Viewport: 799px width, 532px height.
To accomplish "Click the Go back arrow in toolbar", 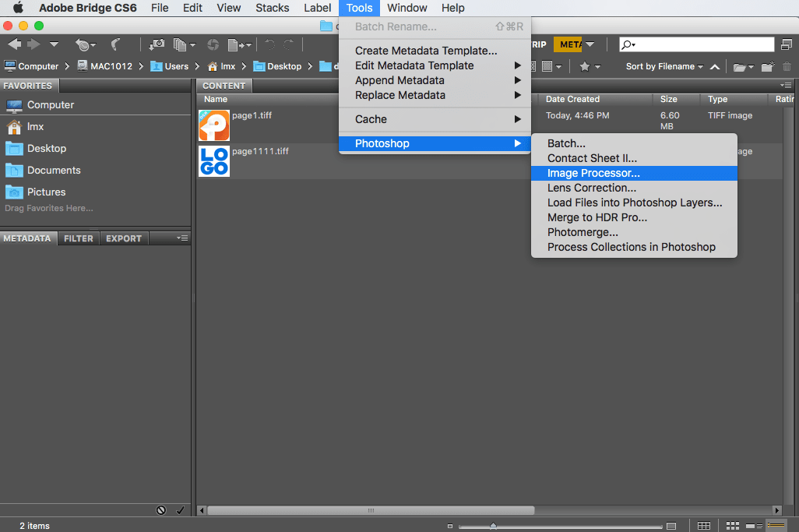I will pyautogui.click(x=14, y=44).
